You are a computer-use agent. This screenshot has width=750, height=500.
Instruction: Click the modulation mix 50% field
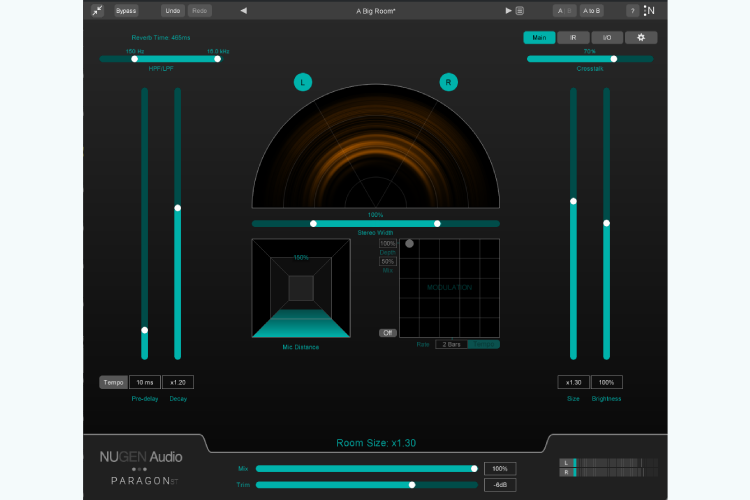tap(388, 262)
